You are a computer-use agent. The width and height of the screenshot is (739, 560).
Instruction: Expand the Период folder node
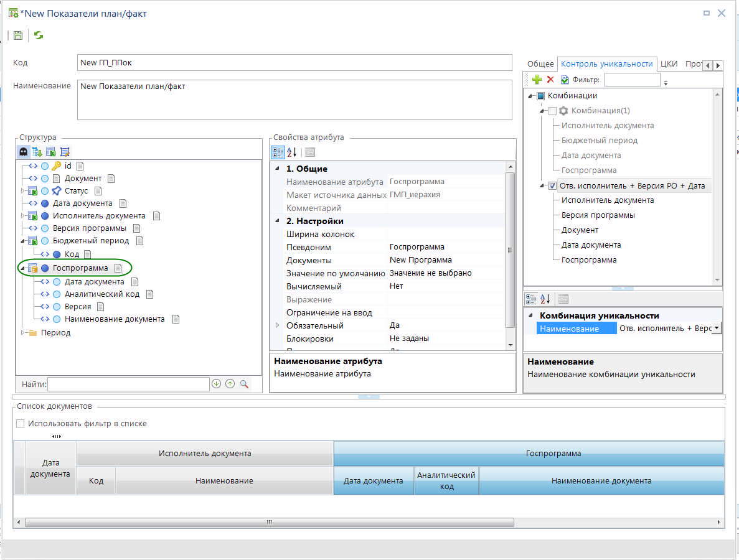[x=23, y=333]
